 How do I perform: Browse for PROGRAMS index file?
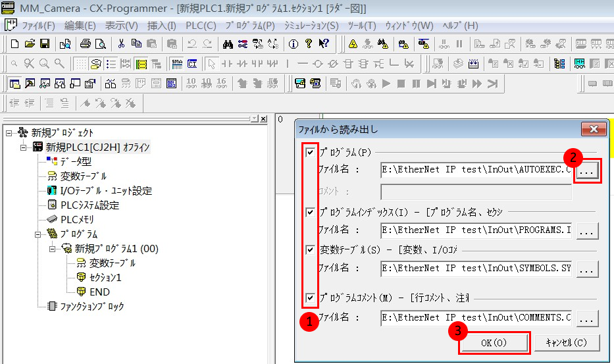(586, 230)
